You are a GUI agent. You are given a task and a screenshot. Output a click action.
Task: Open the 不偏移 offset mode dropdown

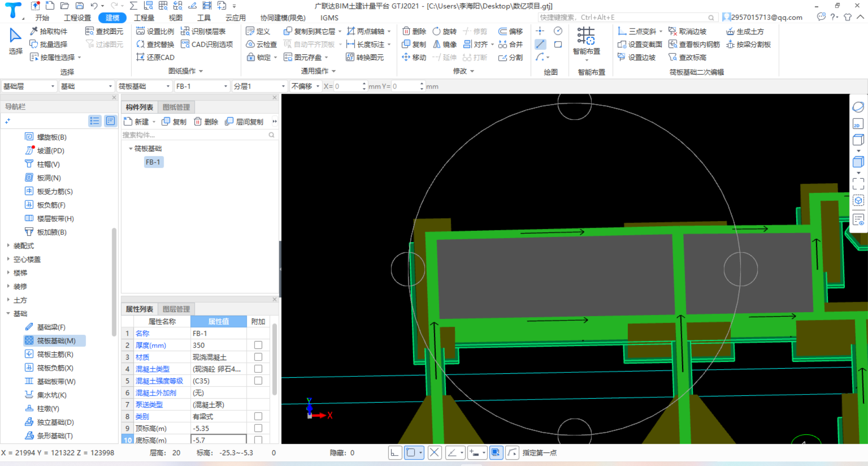pos(305,86)
